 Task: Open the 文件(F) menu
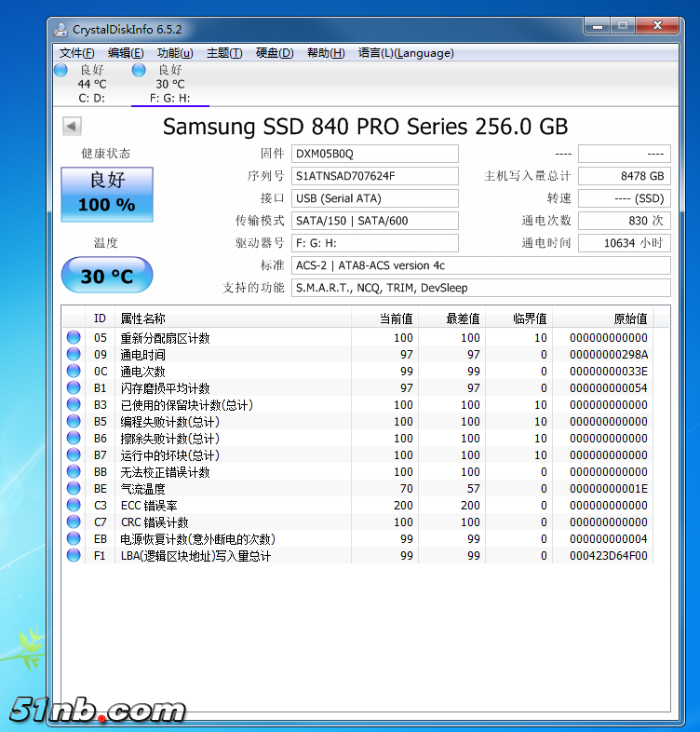[x=76, y=53]
